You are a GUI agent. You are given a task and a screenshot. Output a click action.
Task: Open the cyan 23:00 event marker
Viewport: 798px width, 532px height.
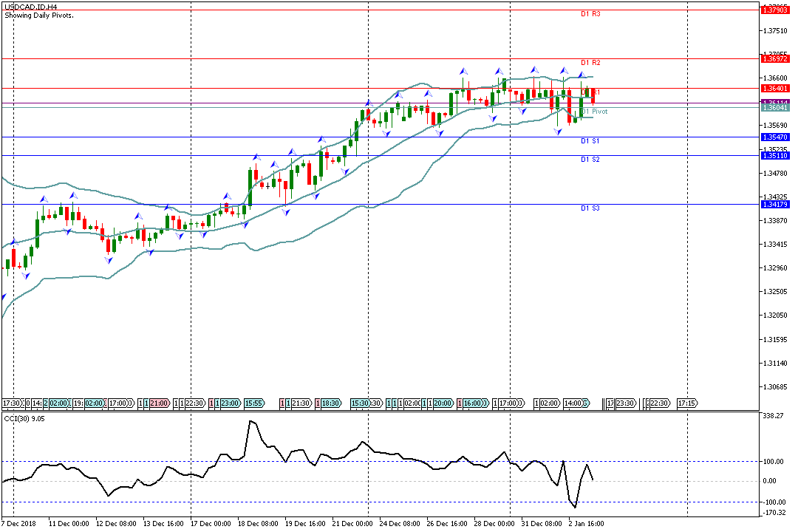coord(230,403)
